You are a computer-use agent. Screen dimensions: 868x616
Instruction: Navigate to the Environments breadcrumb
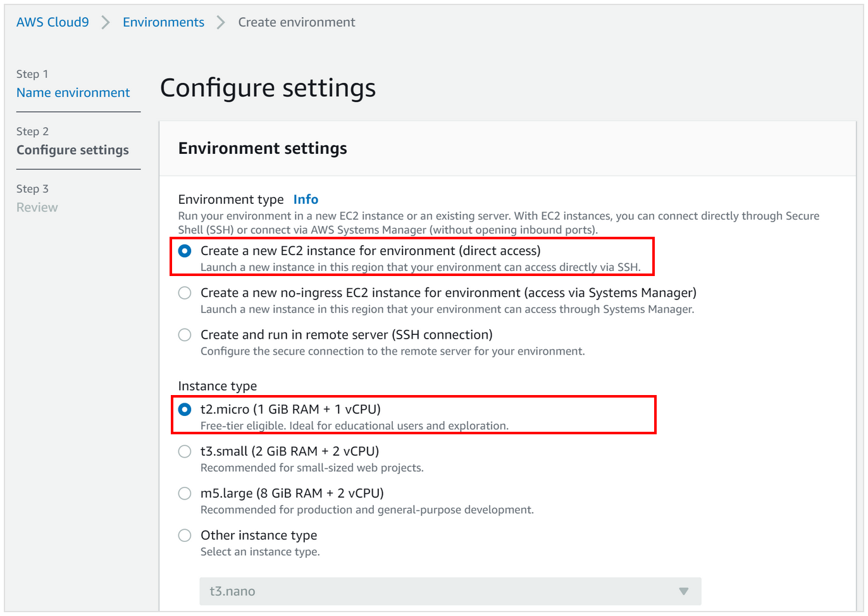click(163, 22)
